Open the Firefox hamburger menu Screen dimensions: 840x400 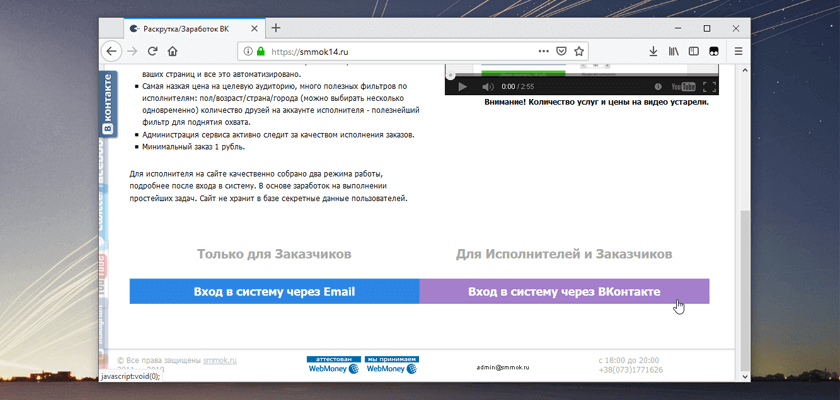[x=738, y=51]
